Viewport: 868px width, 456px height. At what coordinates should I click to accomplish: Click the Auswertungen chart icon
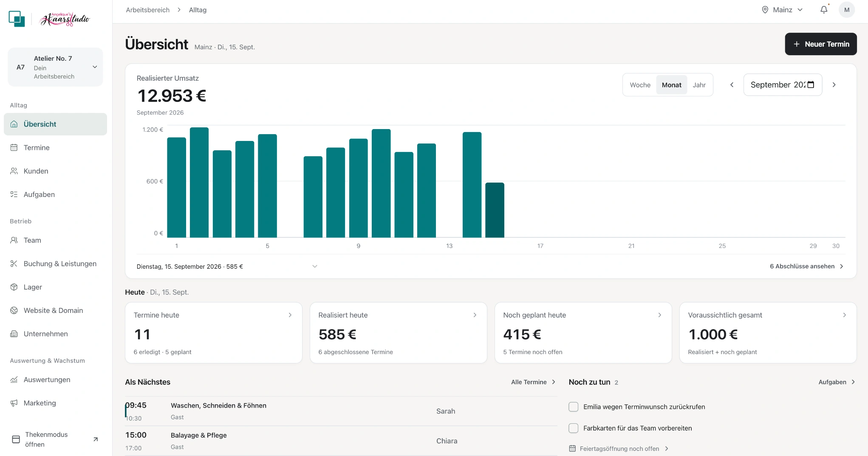14,379
